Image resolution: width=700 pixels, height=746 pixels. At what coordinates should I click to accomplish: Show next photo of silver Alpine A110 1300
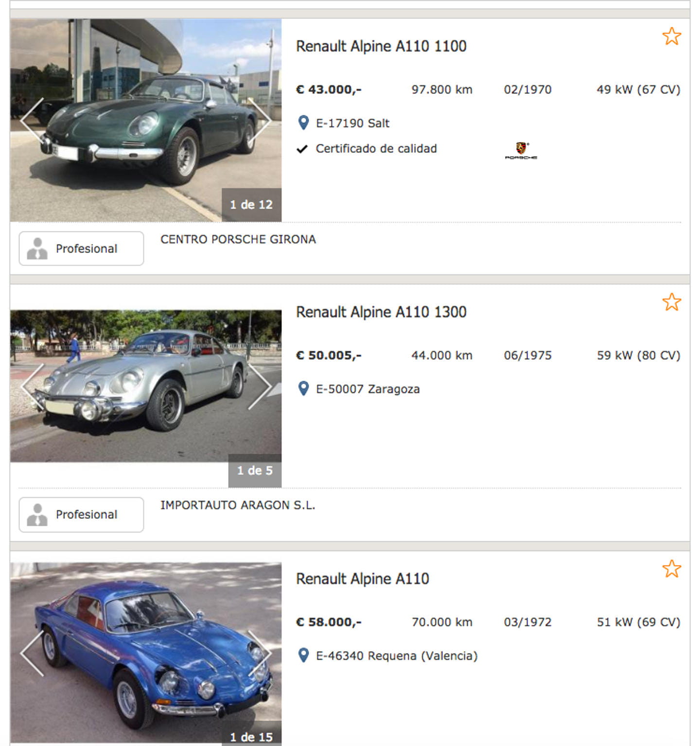tap(260, 386)
